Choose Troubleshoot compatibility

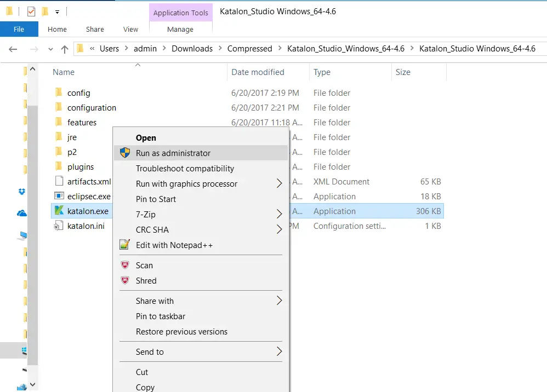tap(201, 168)
